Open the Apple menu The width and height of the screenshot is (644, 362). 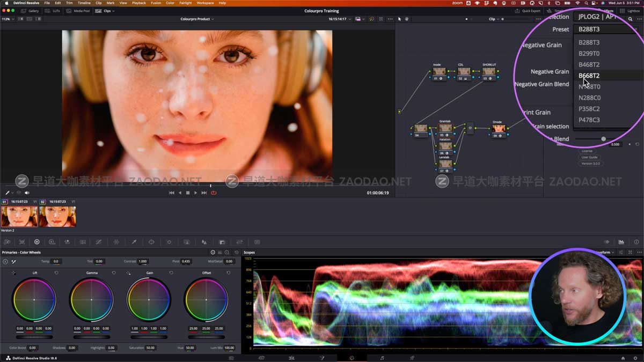click(5, 3)
